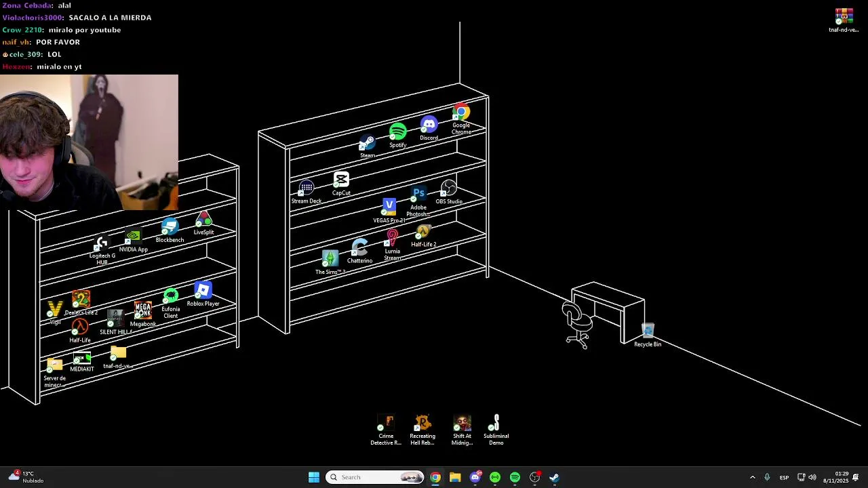
Task: Open the notification bell in the taskbar
Action: 856,477
